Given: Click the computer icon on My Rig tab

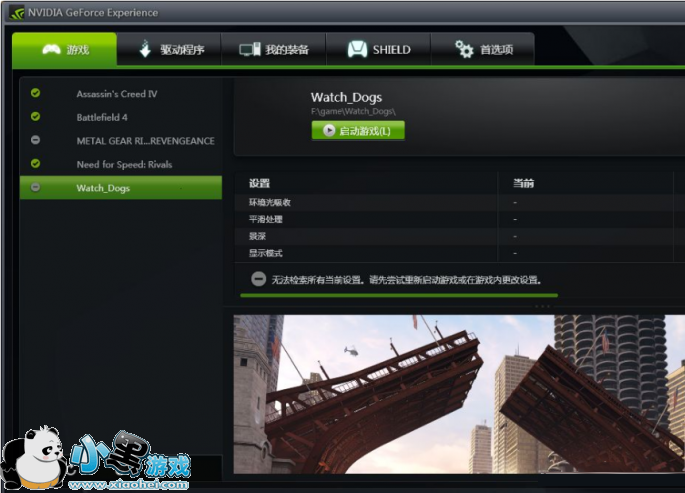Looking at the screenshot, I should coord(250,49).
